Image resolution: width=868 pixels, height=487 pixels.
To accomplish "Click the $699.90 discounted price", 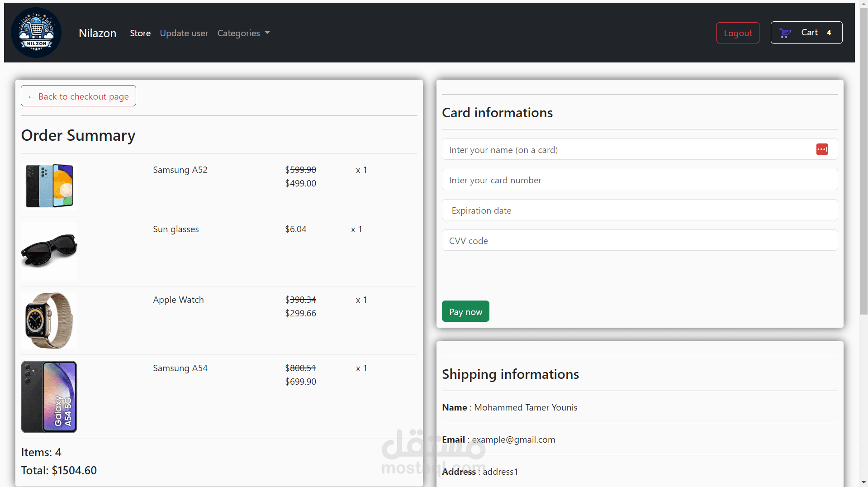I will click(300, 382).
